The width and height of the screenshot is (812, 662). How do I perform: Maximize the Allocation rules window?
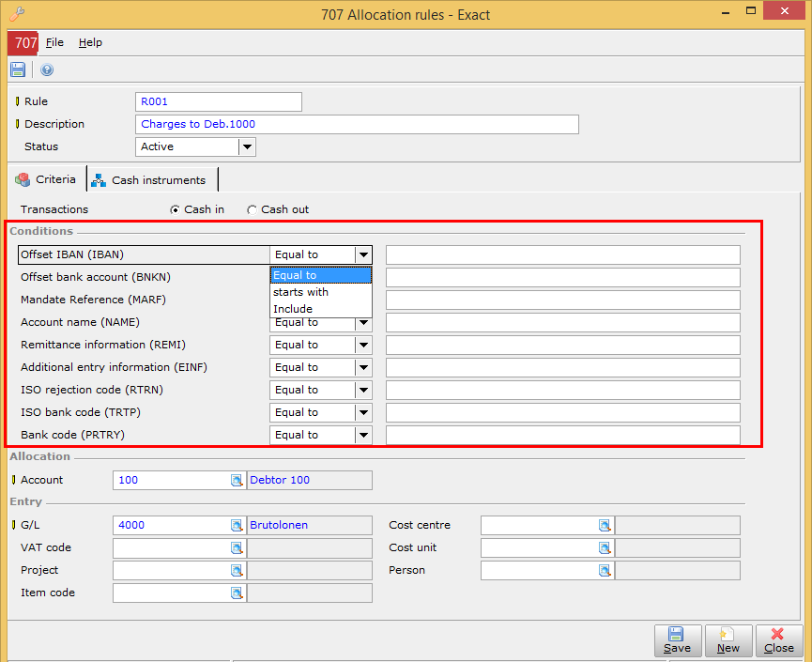pos(751,11)
